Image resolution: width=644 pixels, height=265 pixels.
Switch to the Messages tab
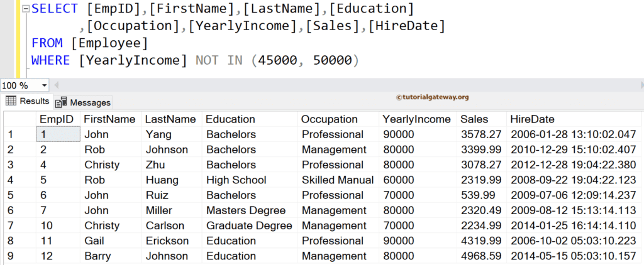(84, 102)
